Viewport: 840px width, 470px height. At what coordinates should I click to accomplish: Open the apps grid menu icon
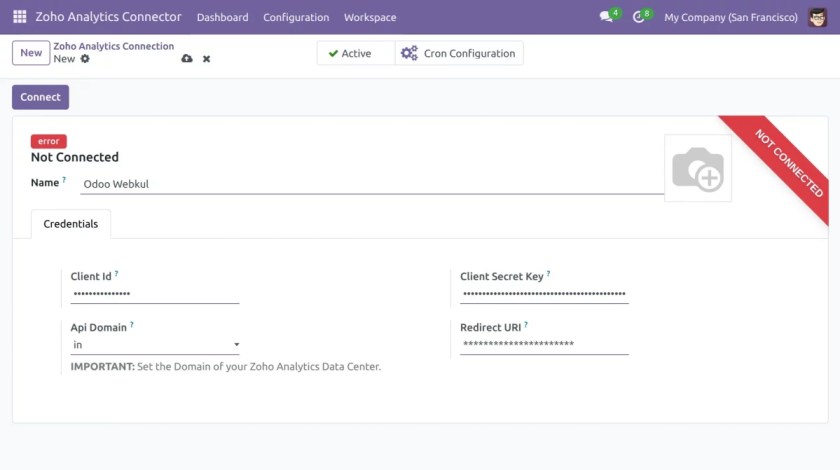click(x=20, y=17)
